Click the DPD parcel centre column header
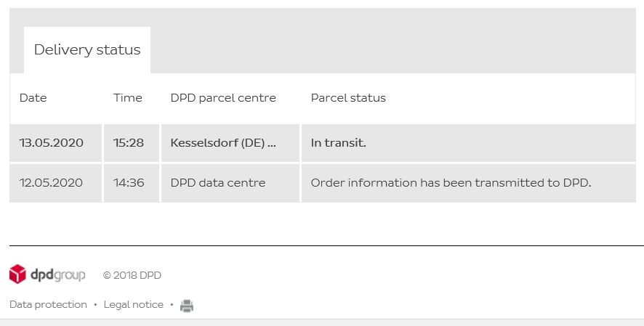Image resolution: width=644 pixels, height=326 pixels. pyautogui.click(x=223, y=98)
